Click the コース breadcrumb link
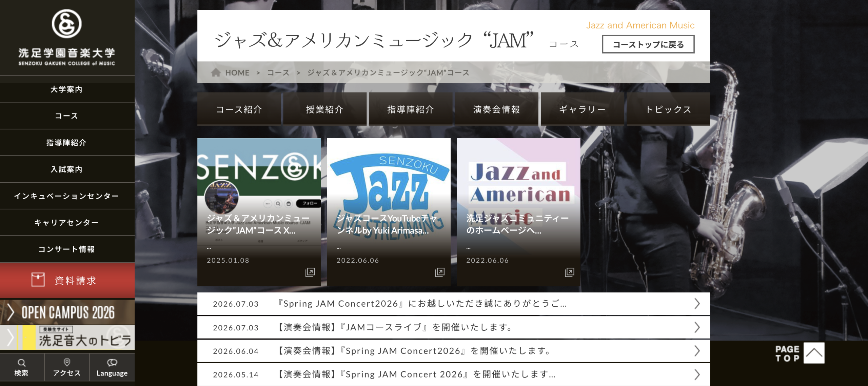Viewport: 868px width, 386px height. point(278,73)
